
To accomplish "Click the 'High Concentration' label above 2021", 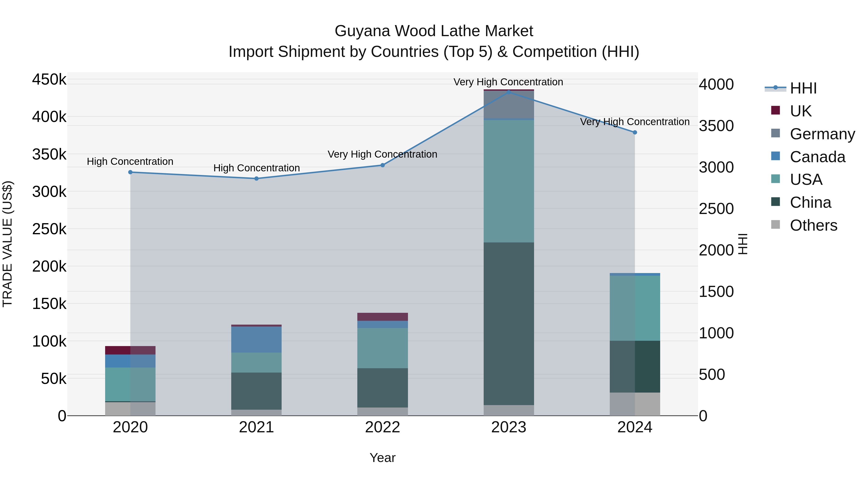I will pos(257,168).
